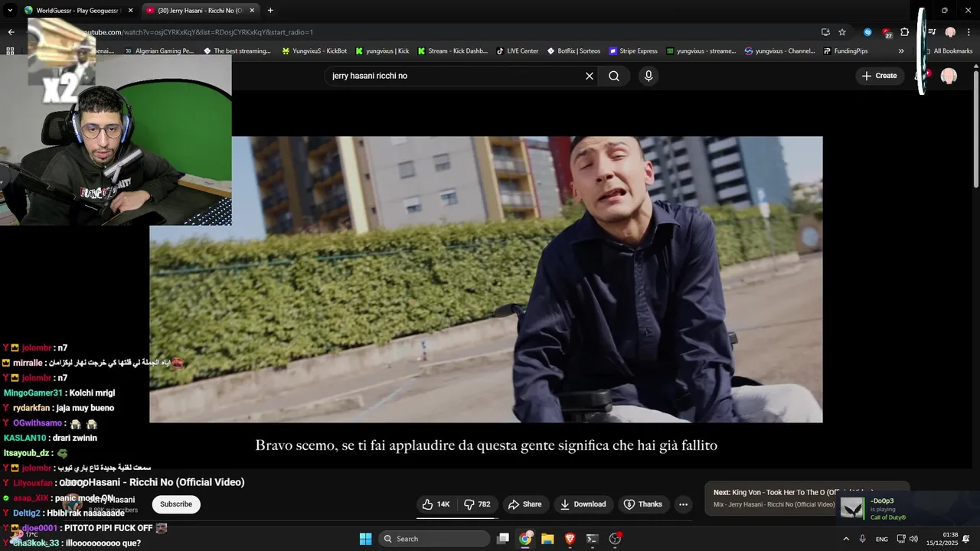Viewport: 980px width, 551px height.
Task: Run the YouTube search with magnifier icon
Action: tap(614, 76)
